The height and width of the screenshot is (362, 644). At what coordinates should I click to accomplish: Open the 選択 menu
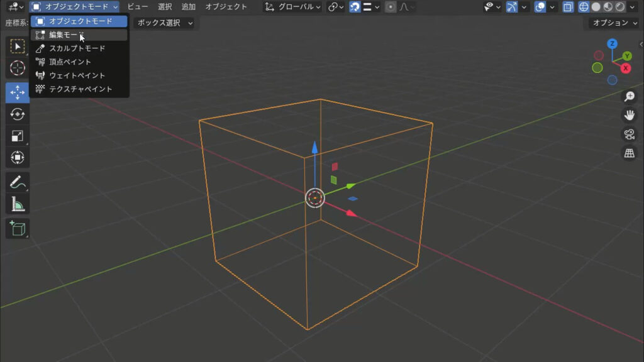(x=165, y=6)
